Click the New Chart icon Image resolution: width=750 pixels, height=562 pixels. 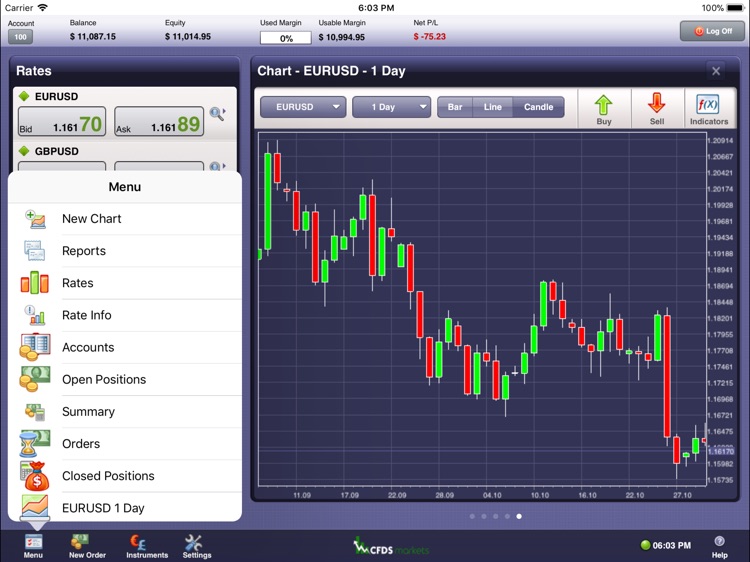coord(35,219)
